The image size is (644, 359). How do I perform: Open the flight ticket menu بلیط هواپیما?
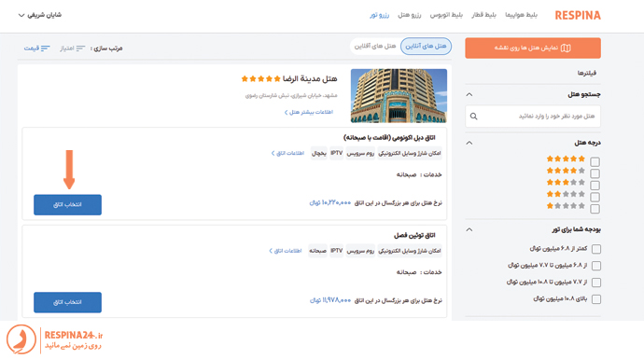(x=521, y=15)
